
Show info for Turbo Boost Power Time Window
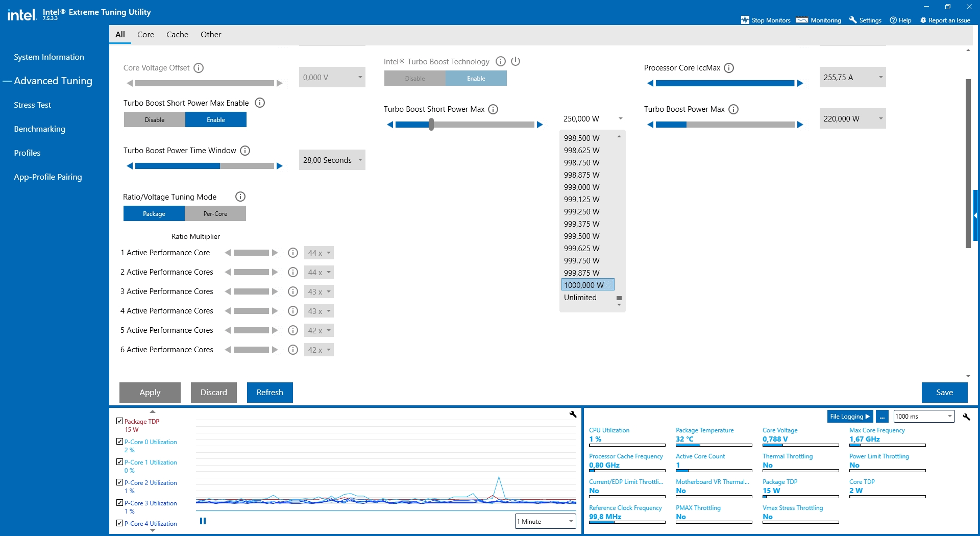tap(245, 151)
